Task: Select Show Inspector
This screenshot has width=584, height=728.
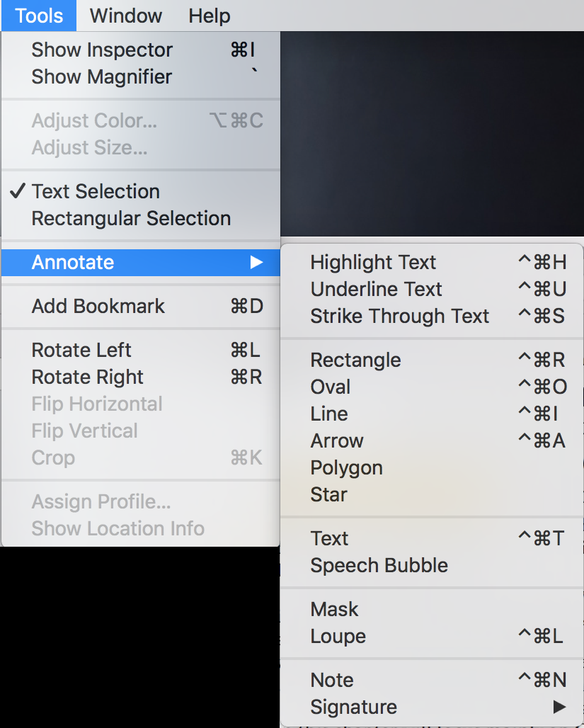Action: click(101, 50)
